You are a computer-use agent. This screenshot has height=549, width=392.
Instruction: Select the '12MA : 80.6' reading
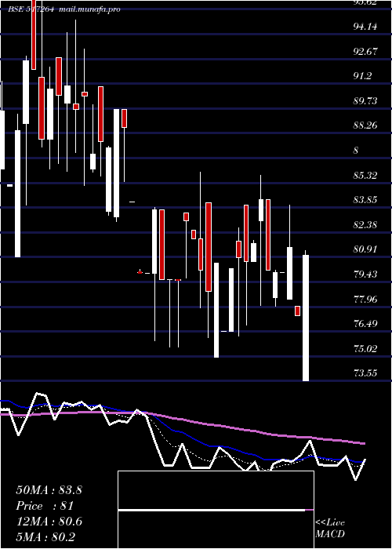point(49,522)
